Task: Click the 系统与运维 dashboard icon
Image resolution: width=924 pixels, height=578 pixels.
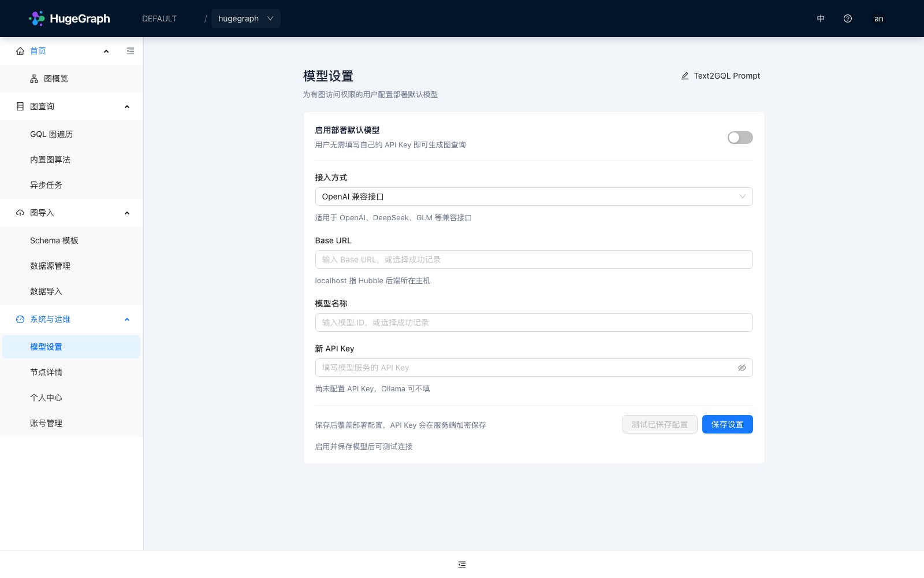Action: pyautogui.click(x=20, y=319)
